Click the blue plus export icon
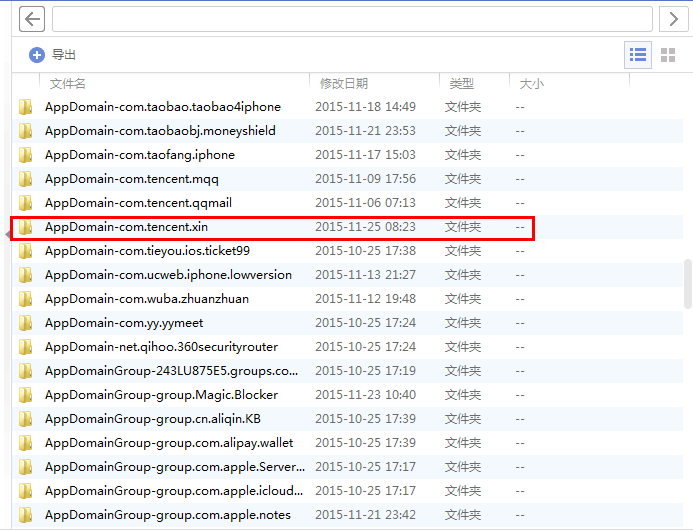This screenshot has width=693, height=532. point(37,55)
